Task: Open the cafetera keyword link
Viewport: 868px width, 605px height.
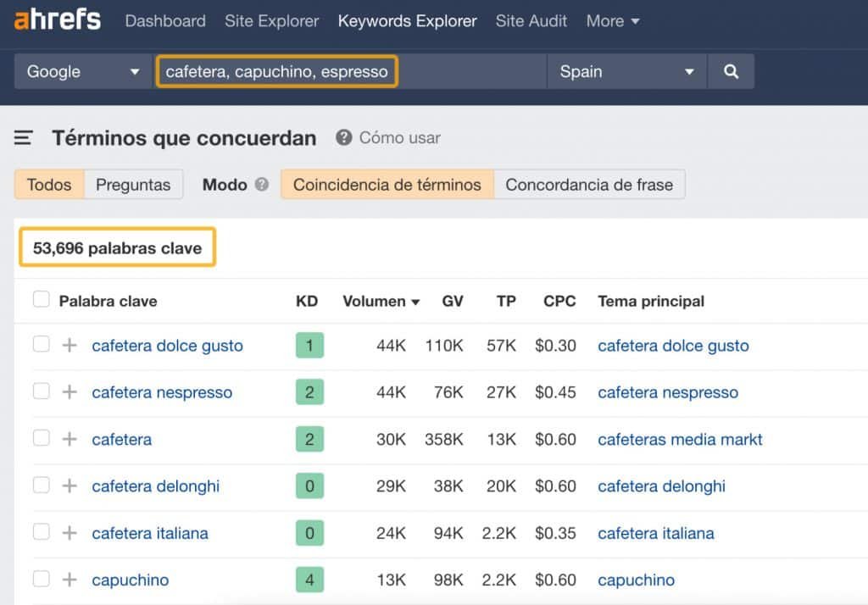Action: [122, 440]
